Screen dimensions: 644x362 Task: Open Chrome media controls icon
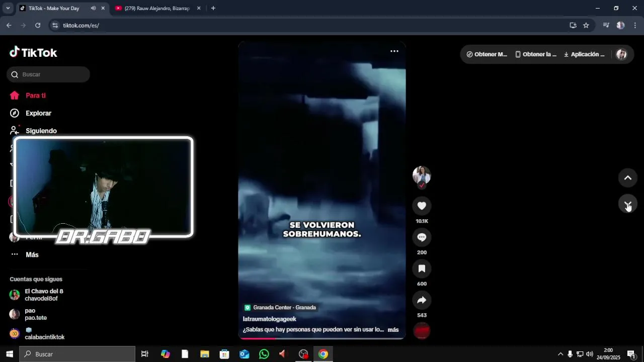coord(606,25)
